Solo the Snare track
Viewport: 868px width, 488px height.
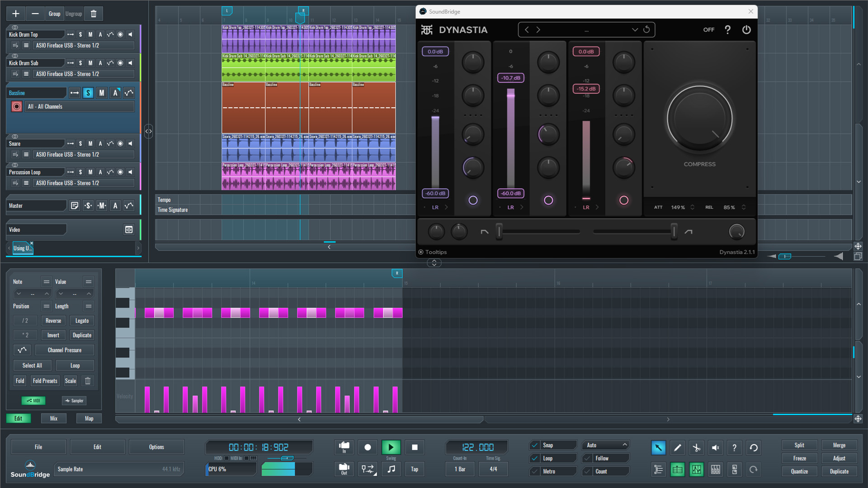80,143
